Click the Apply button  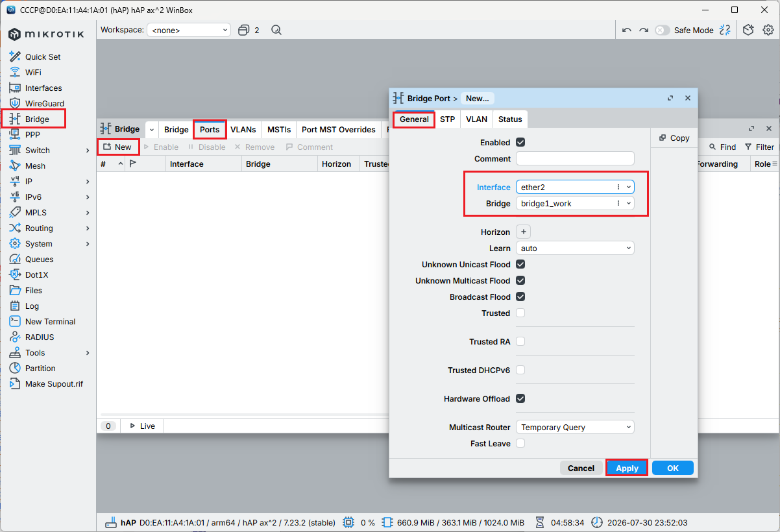[x=627, y=468]
